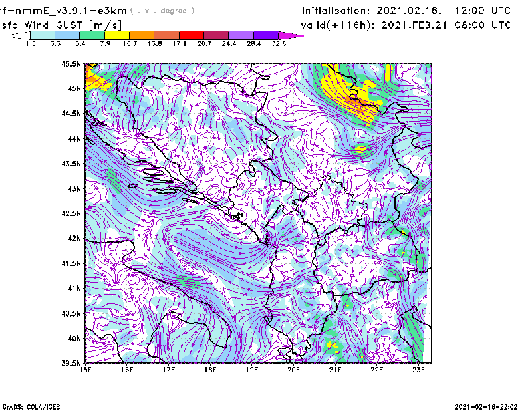This screenshot has height=411, width=532.
Task: Click the 43.5N latitude label
Action: (71, 163)
